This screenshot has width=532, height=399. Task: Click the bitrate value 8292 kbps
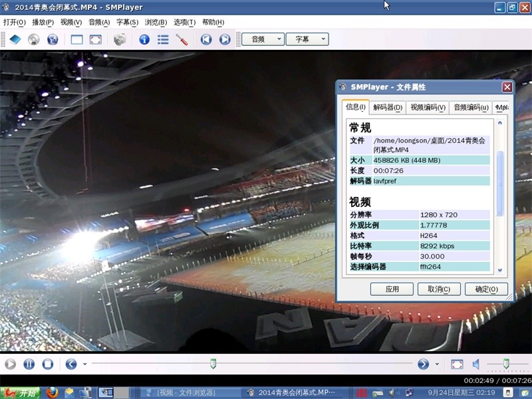pos(437,246)
